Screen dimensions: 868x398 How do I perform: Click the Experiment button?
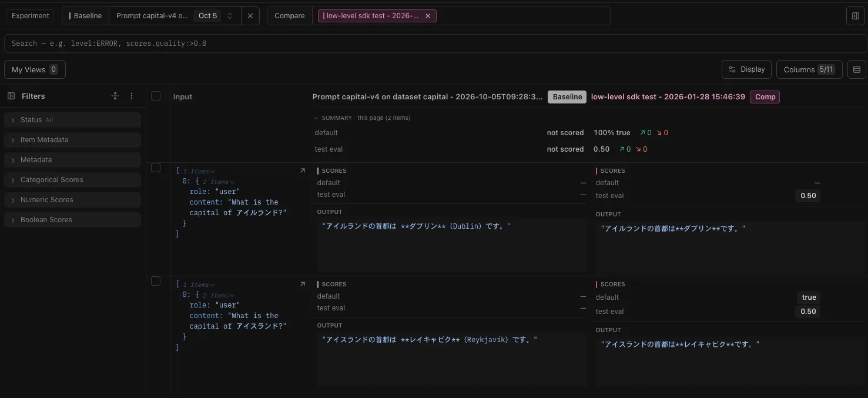click(x=31, y=16)
